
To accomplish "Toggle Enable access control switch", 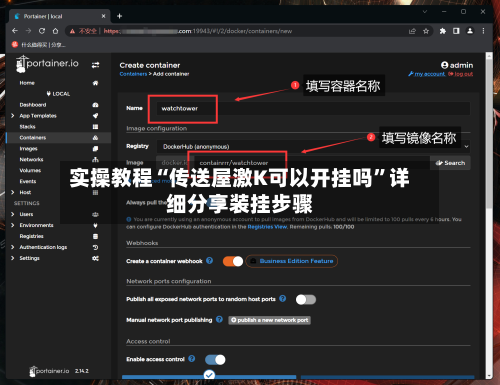I will point(215,360).
